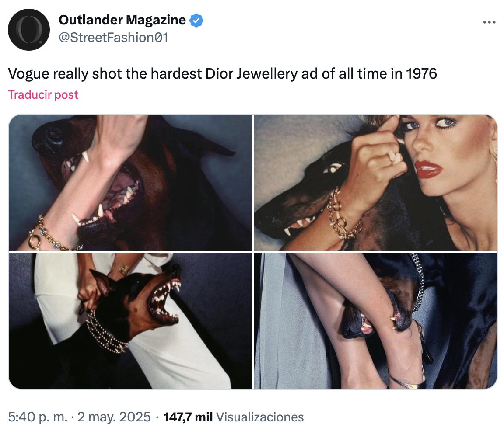Open the more options three-dot menu

click(489, 22)
